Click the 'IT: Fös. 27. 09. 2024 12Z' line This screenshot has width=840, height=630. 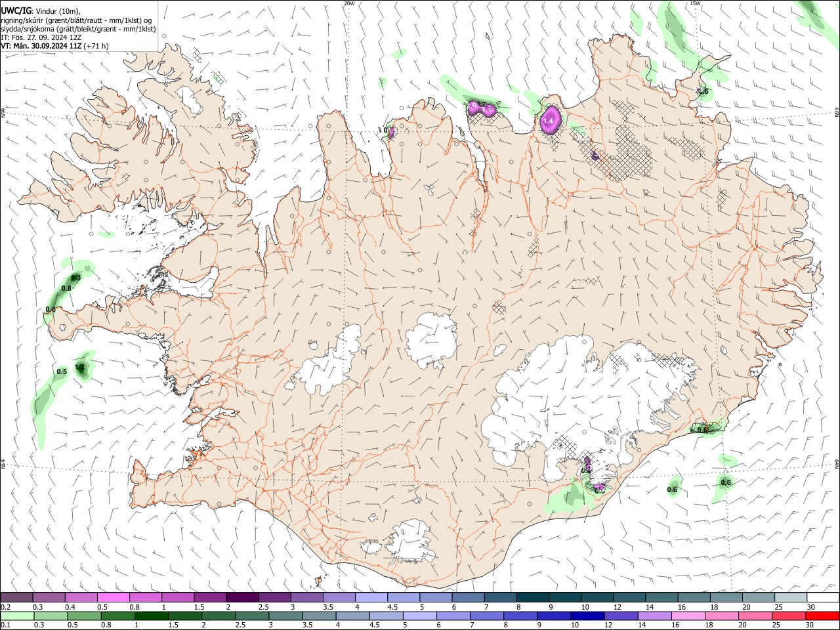coord(41,37)
